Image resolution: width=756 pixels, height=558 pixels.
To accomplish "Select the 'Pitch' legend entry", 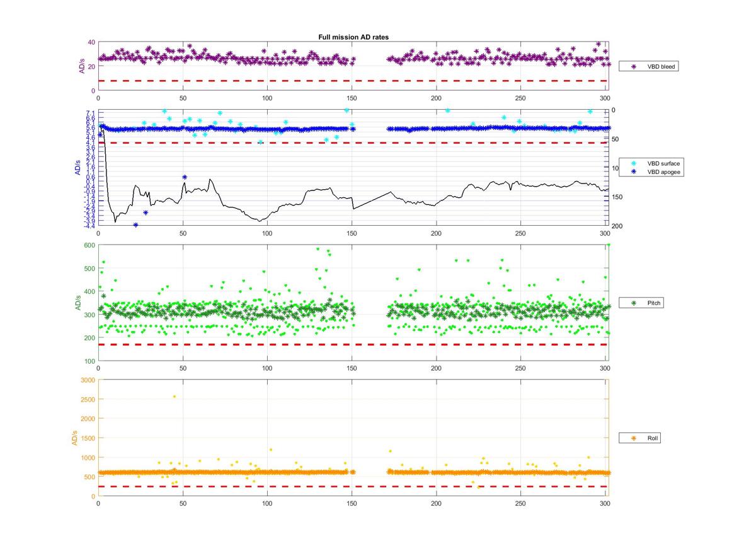I will [641, 303].
